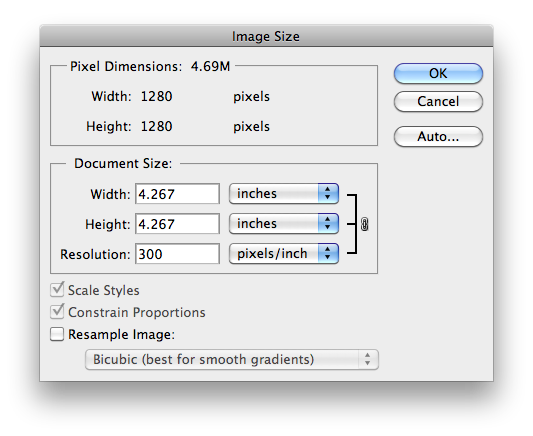Click the chain link constrain icon

tap(364, 224)
